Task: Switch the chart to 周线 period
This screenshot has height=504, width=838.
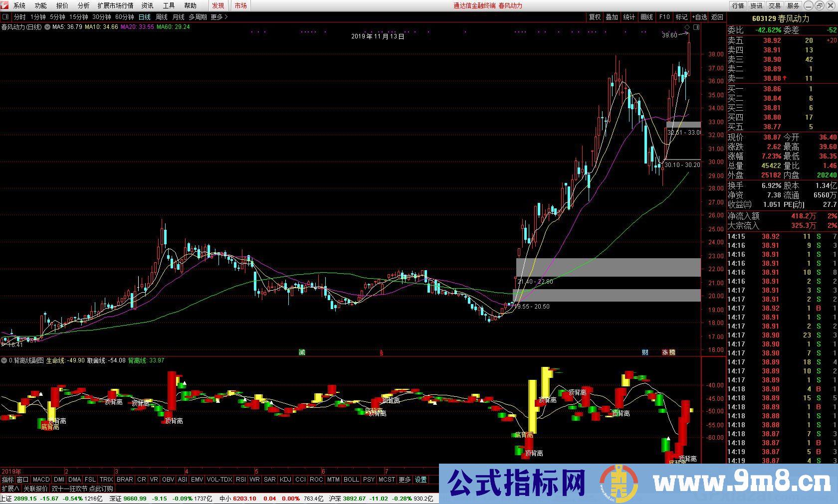Action: point(162,17)
